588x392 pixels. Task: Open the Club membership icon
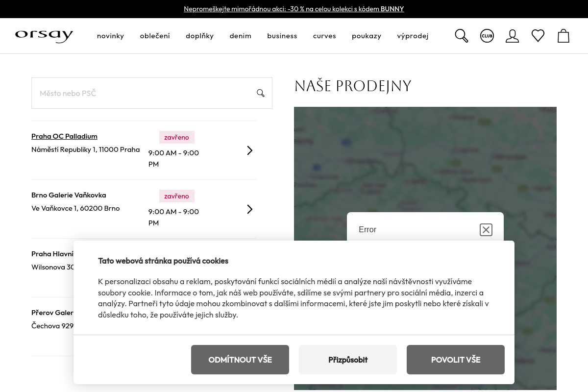click(x=487, y=36)
